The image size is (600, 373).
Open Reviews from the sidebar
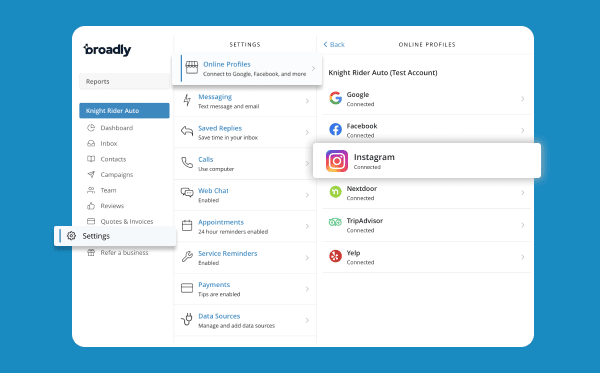(112, 206)
